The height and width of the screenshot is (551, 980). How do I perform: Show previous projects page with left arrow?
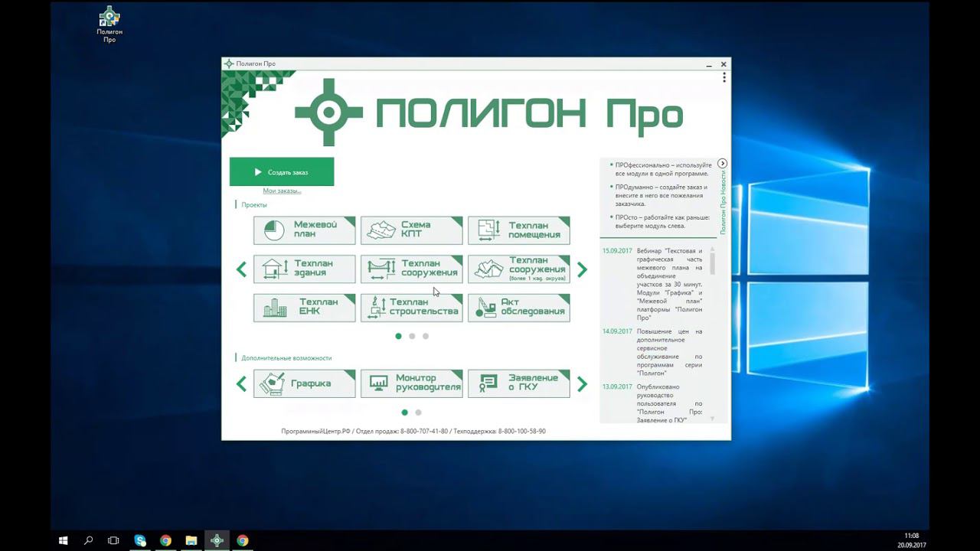pos(241,269)
